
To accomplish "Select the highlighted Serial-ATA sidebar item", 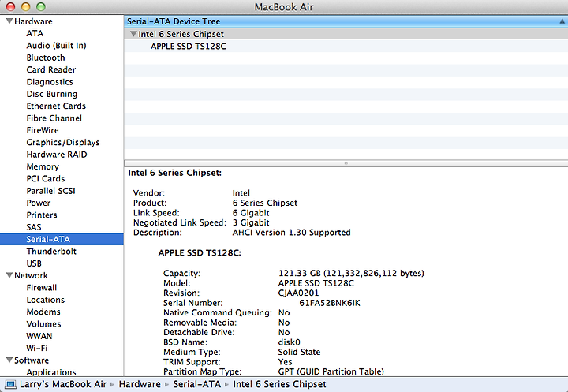I will pos(62,239).
